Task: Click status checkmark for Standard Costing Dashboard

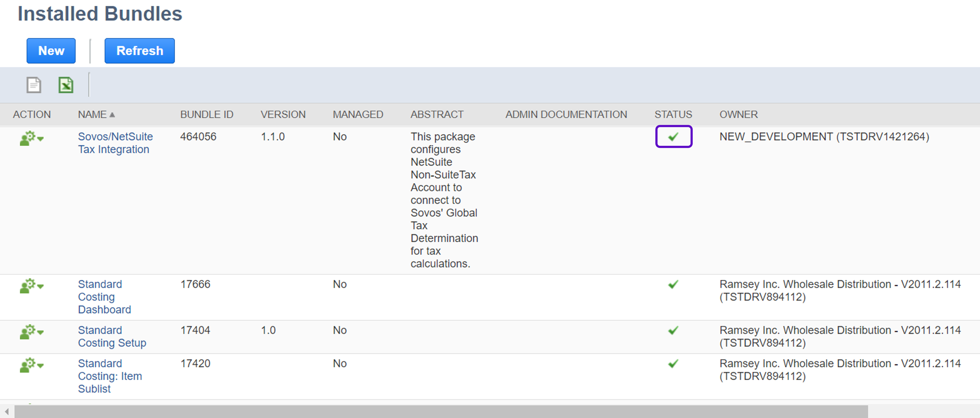Action: coord(673,284)
